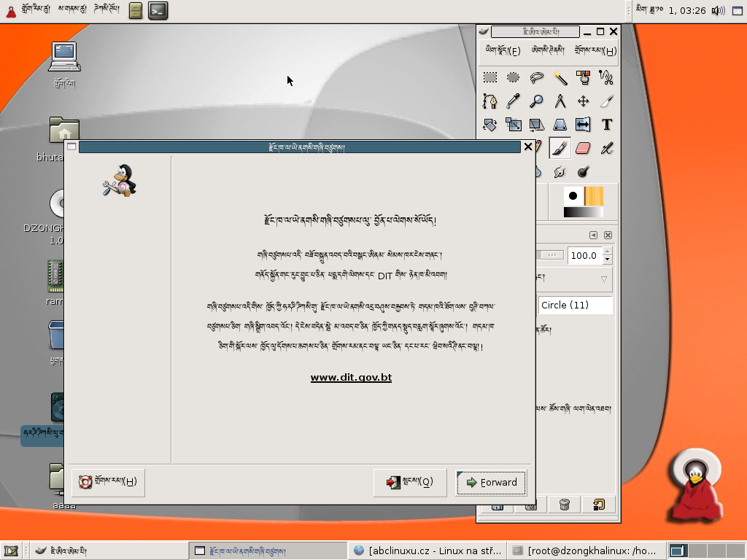Click the Quit (Q) button in installer dialog
The width and height of the screenshot is (747, 560).
[x=410, y=483]
